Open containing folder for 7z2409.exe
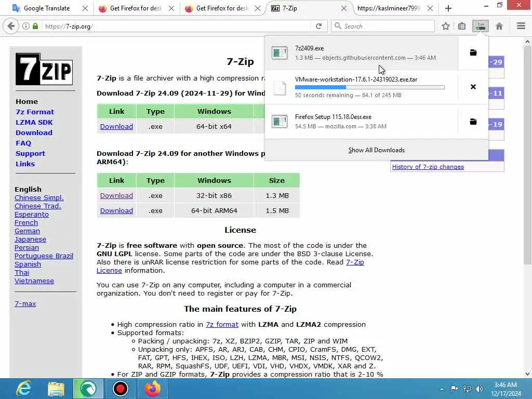The width and height of the screenshot is (532, 399). [473, 52]
